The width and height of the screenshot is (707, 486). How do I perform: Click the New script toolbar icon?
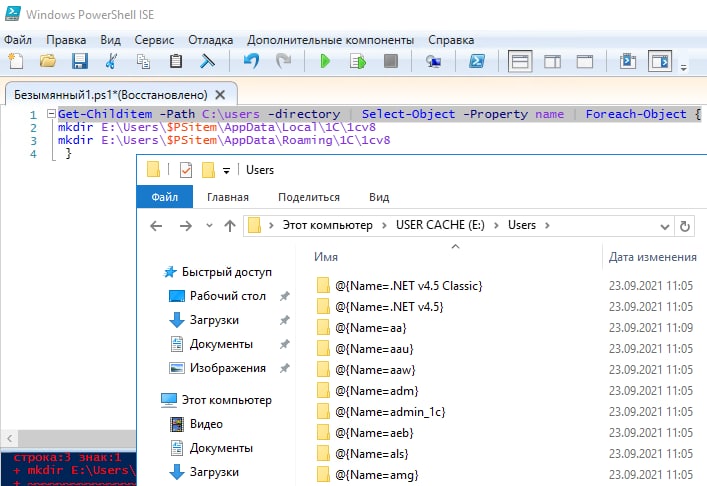click(x=16, y=61)
